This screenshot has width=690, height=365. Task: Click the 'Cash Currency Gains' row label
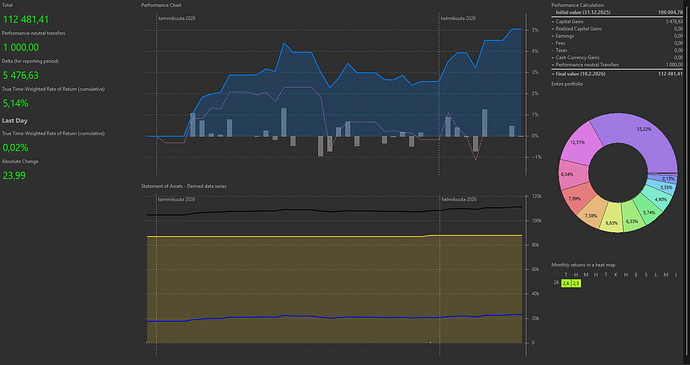pos(577,57)
